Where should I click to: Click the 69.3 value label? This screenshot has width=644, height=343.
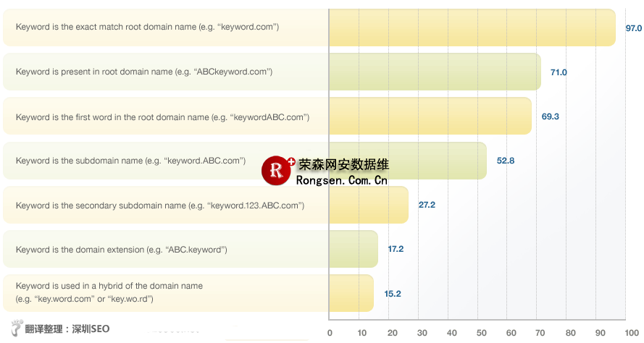click(550, 117)
